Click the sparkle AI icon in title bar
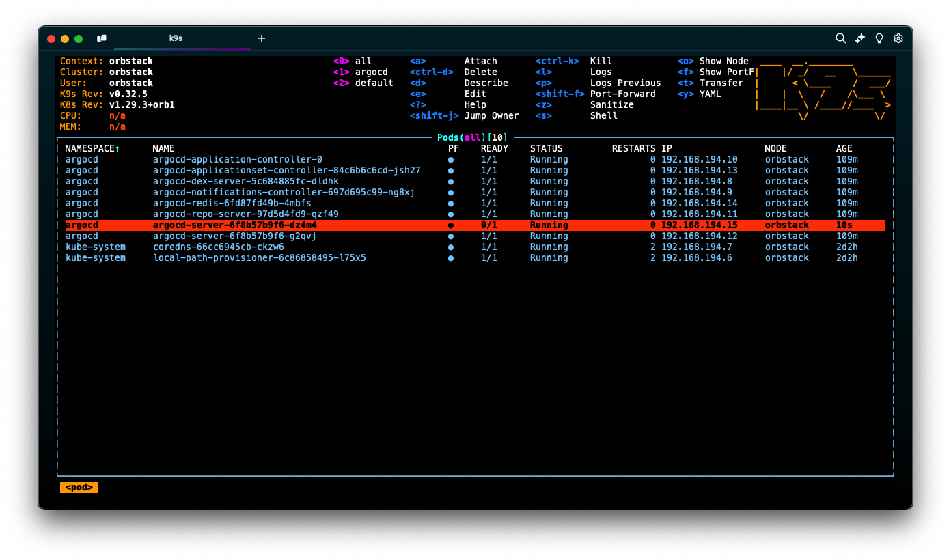This screenshot has height=560, width=951. pos(860,38)
